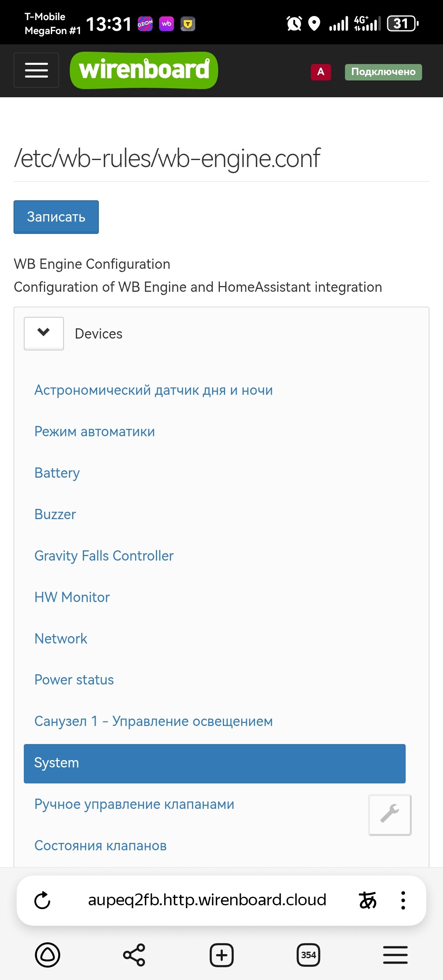The image size is (443, 980).
Task: Click the Подключено connection status label
Action: 383,72
